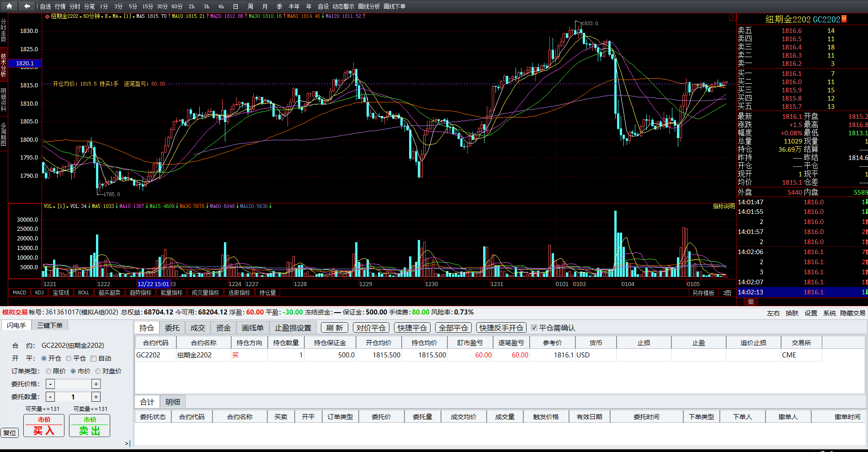Click the 2图 layout button
Screen dimensions: 868x452
coord(727,293)
